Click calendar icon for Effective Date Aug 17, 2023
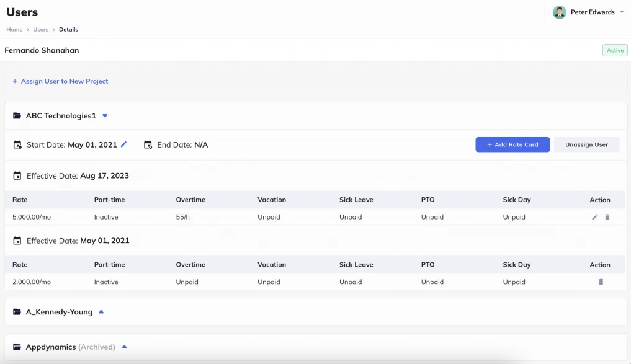The height and width of the screenshot is (364, 631). coord(17,175)
